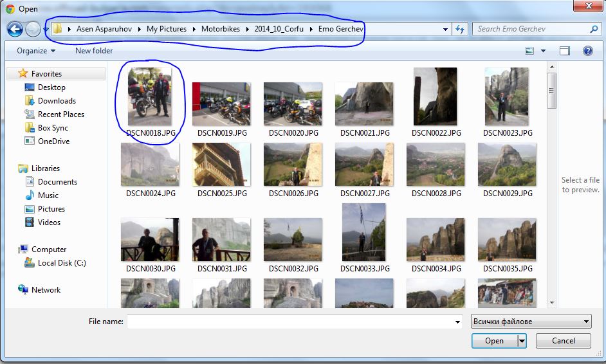This screenshot has width=606, height=364.
Task: Select the DSCN0033.JPG thumbnail
Action: tap(363, 232)
